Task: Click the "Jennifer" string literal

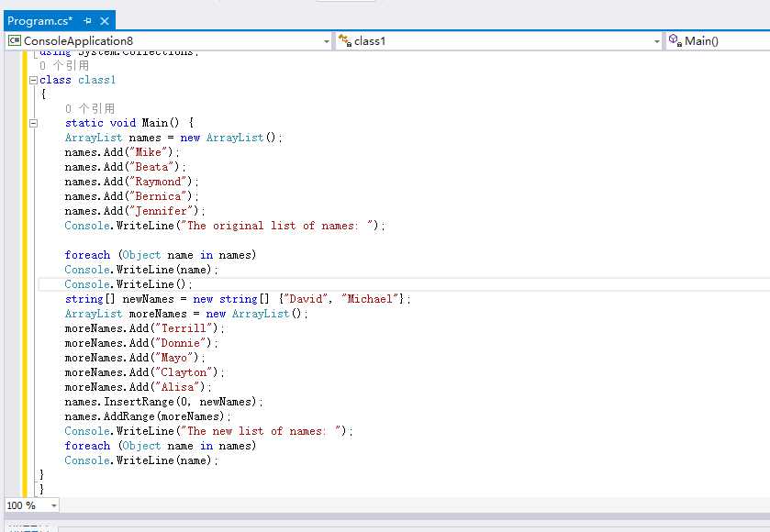Action: (160, 211)
